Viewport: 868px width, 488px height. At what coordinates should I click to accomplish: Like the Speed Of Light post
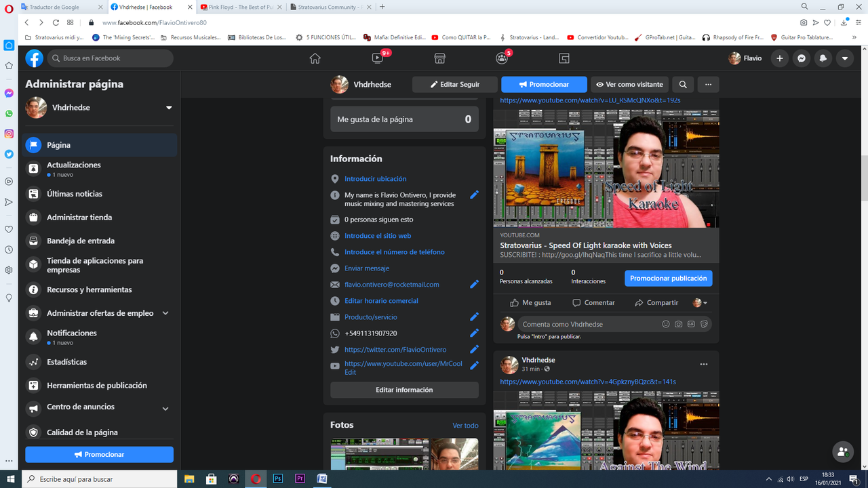tap(531, 303)
